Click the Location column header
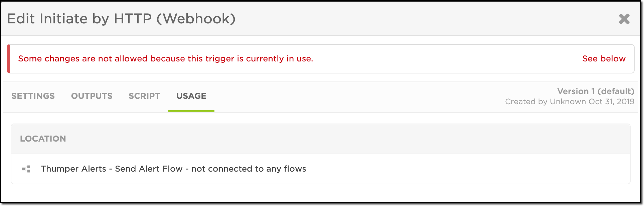Viewport: 644px width, 206px height. click(x=43, y=139)
